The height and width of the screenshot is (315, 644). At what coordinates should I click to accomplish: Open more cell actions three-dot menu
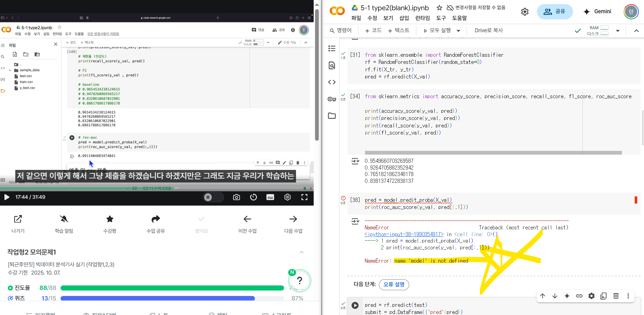[x=628, y=296]
